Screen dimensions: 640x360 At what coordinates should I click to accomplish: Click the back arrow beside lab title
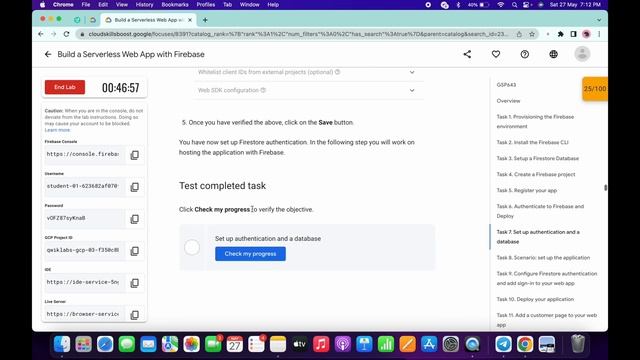[x=48, y=54]
